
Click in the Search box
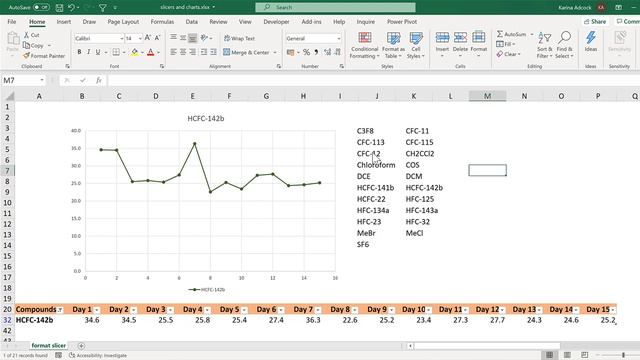[x=336, y=7]
